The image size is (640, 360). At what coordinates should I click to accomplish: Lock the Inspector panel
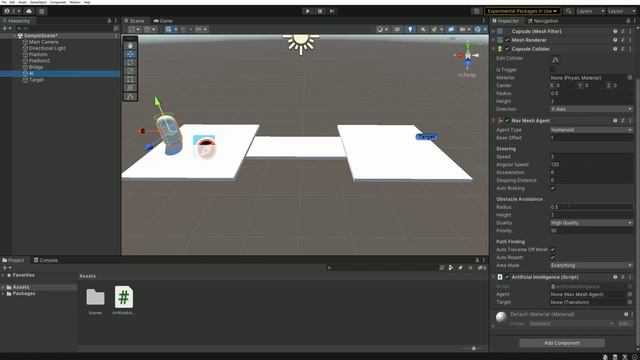[x=628, y=21]
